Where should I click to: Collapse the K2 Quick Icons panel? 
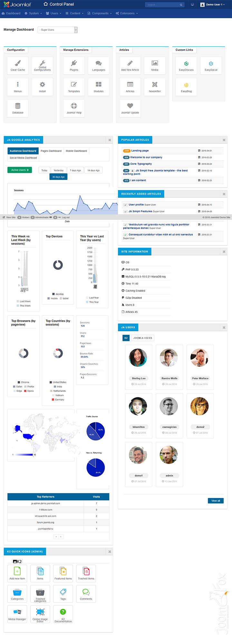coord(110,551)
